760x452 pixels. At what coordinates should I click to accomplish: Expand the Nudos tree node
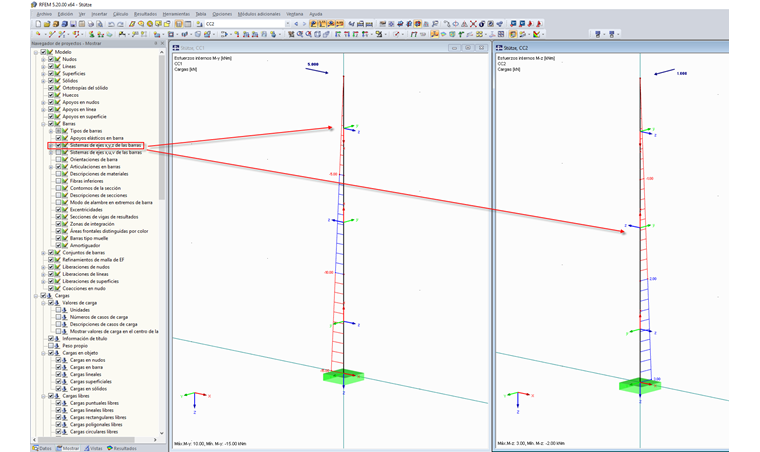pos(43,59)
